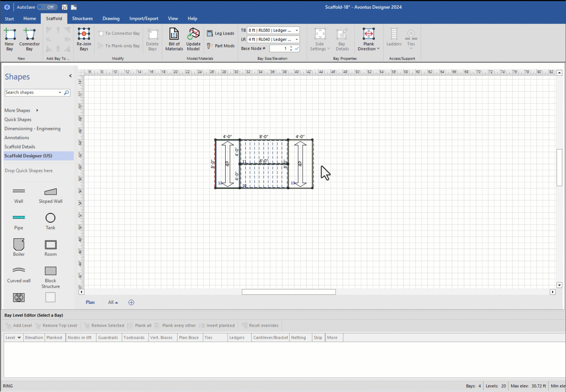
Task: Open Part Mods
Action: (221, 46)
